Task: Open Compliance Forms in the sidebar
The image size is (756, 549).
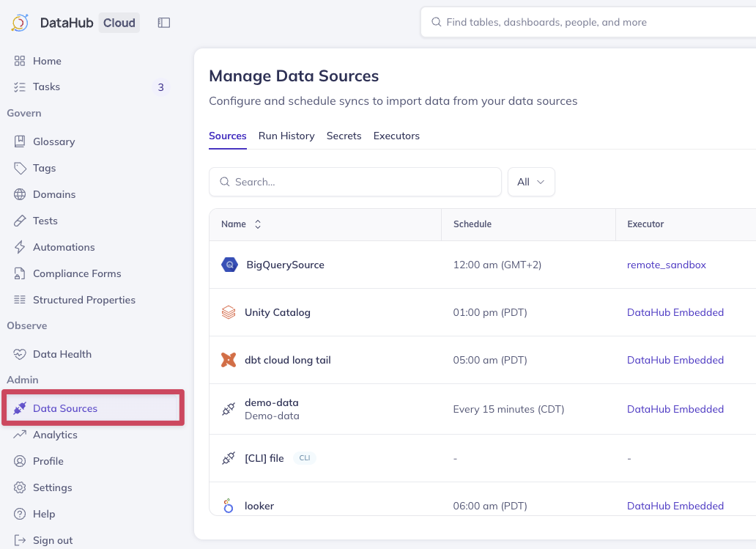Action: pyautogui.click(x=77, y=273)
